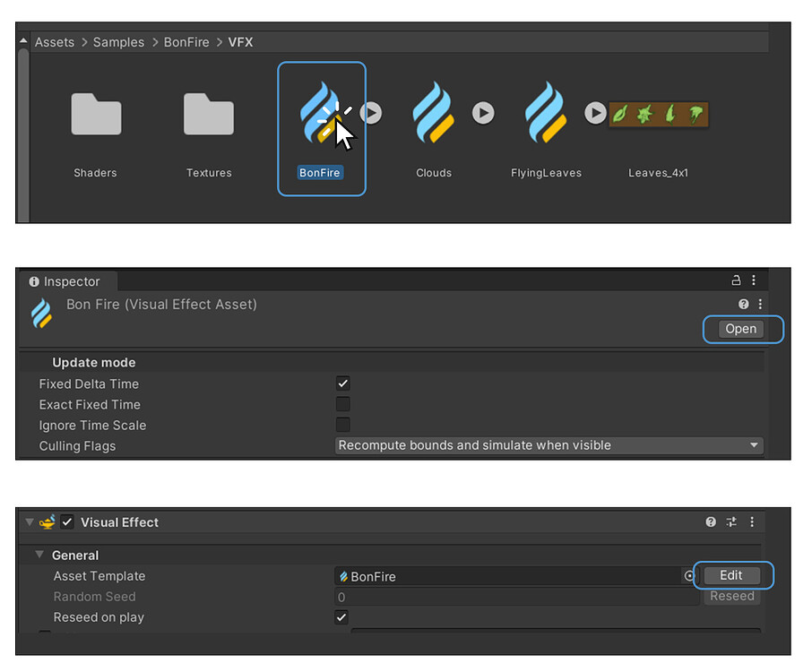Expand the Clouds asset sub-items arrow
This screenshot has height=672, width=812.
[484, 113]
